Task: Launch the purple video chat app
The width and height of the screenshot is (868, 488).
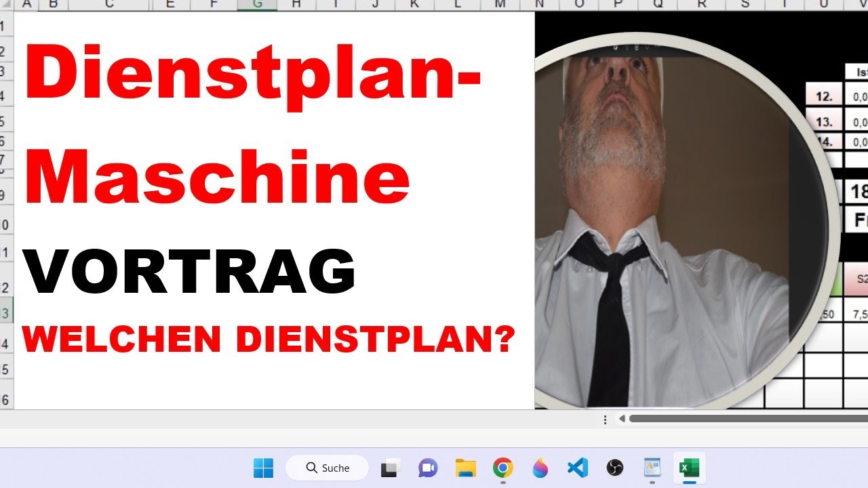Action: 428,468
